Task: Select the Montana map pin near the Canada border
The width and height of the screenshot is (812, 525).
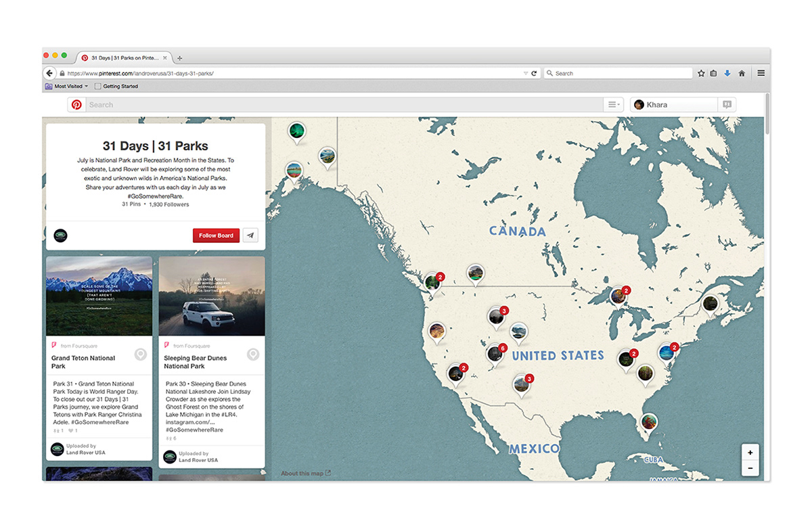Action: tap(476, 274)
